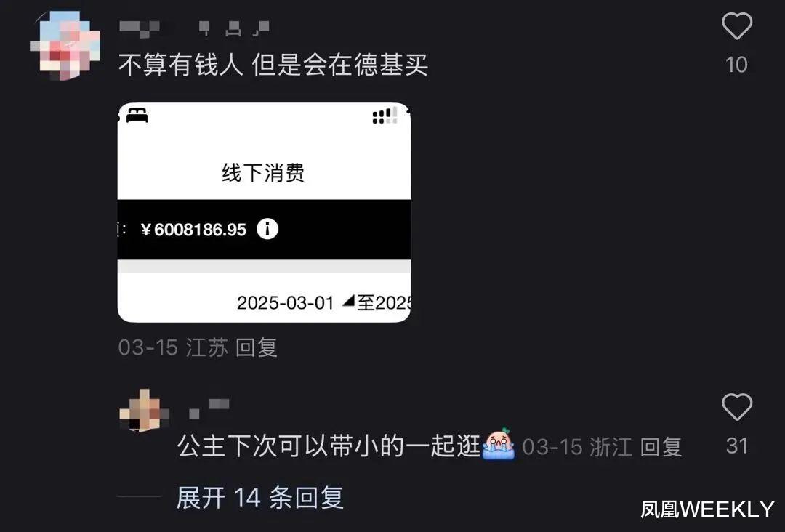Screen dimensions: 785x532
Task: Tap the crying emoji in the reply
Action: (x=498, y=444)
